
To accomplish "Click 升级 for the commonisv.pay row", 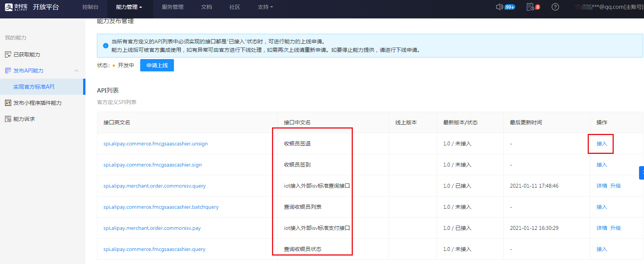I will coord(615,228).
